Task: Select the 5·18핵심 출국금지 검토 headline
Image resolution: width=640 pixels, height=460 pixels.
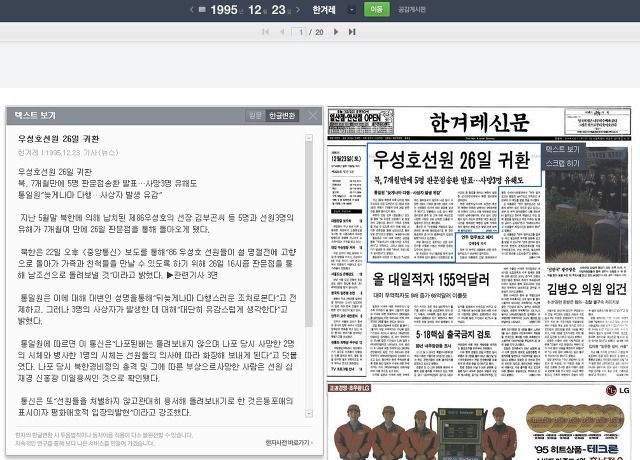Action: 454,335
